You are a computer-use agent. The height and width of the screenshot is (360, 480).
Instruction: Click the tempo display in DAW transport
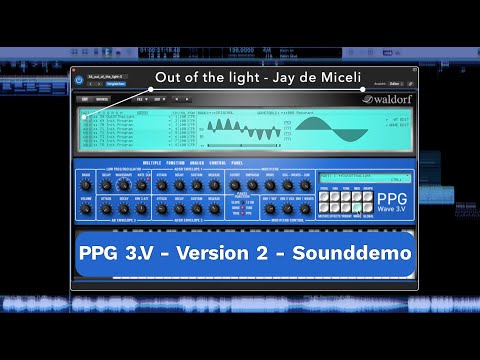coord(242,50)
